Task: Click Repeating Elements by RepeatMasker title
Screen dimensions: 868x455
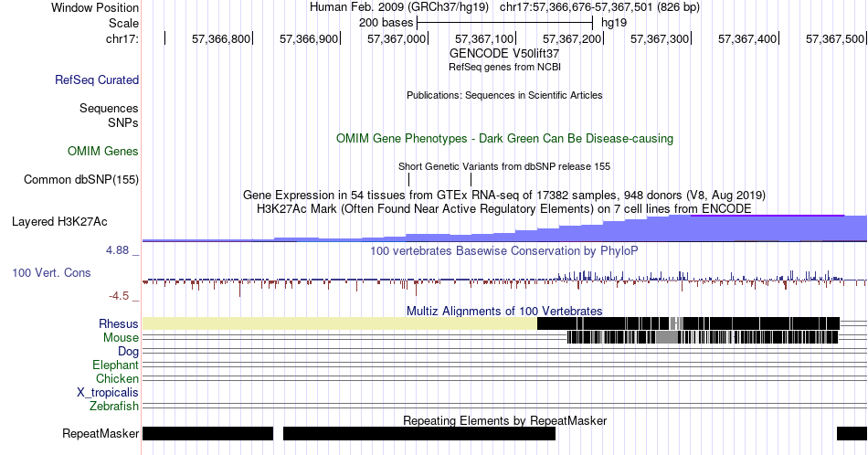Action: [504, 420]
